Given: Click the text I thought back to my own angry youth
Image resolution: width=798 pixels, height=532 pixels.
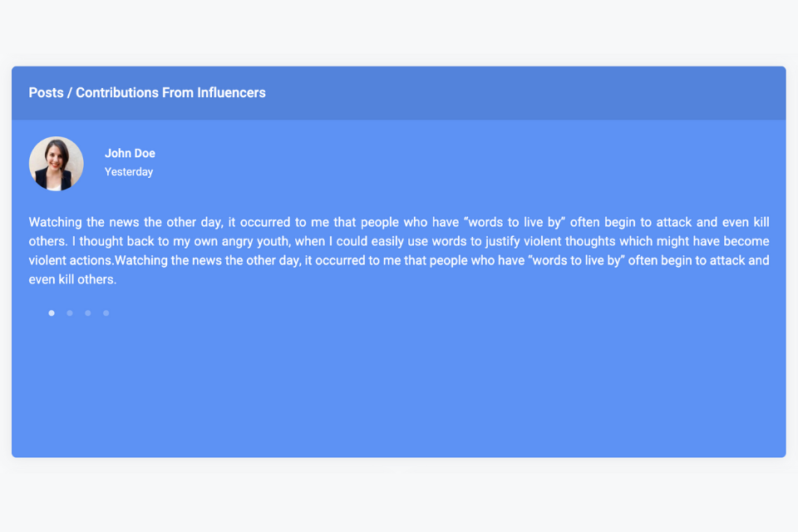Looking at the screenshot, I should tap(181, 241).
